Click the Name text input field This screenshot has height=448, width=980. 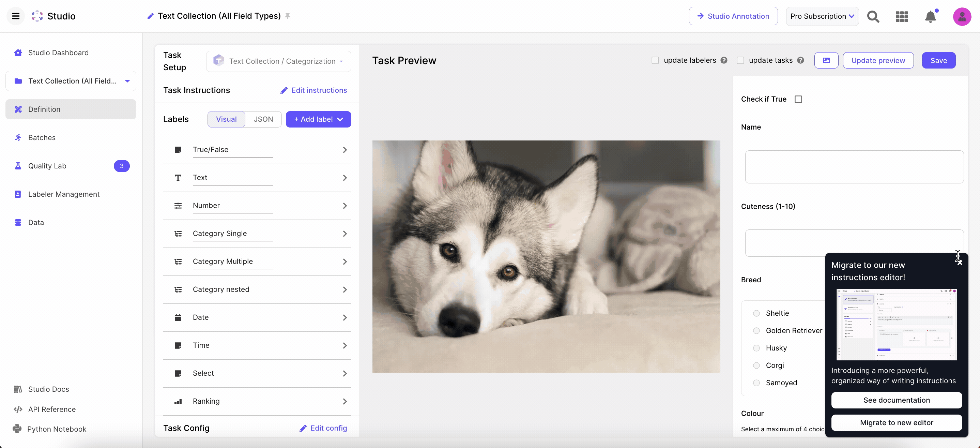[854, 167]
